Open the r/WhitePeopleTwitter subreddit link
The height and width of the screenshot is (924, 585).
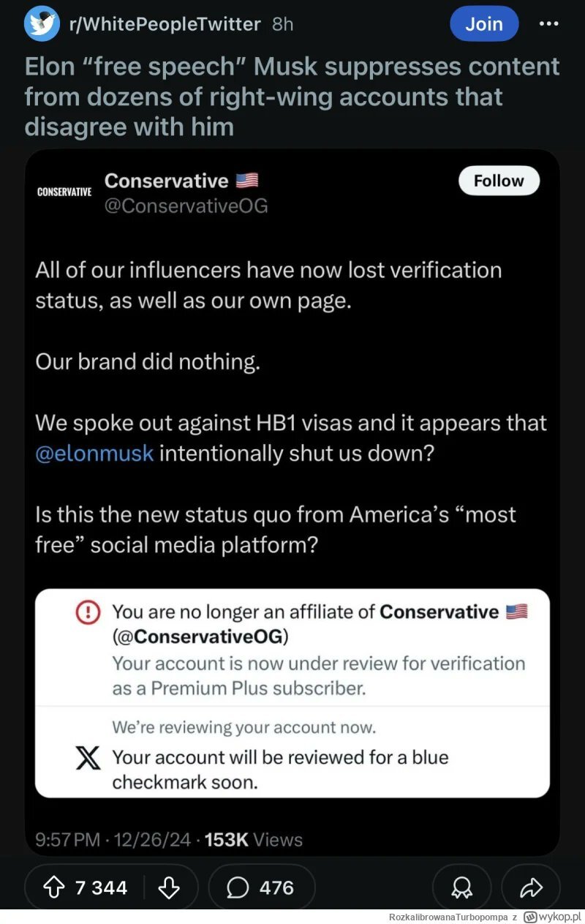(x=164, y=24)
